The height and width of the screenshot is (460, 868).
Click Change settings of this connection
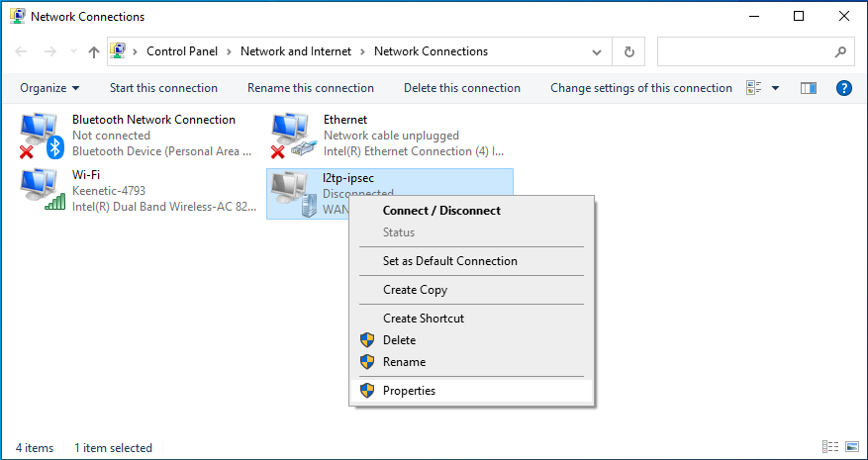tap(641, 88)
